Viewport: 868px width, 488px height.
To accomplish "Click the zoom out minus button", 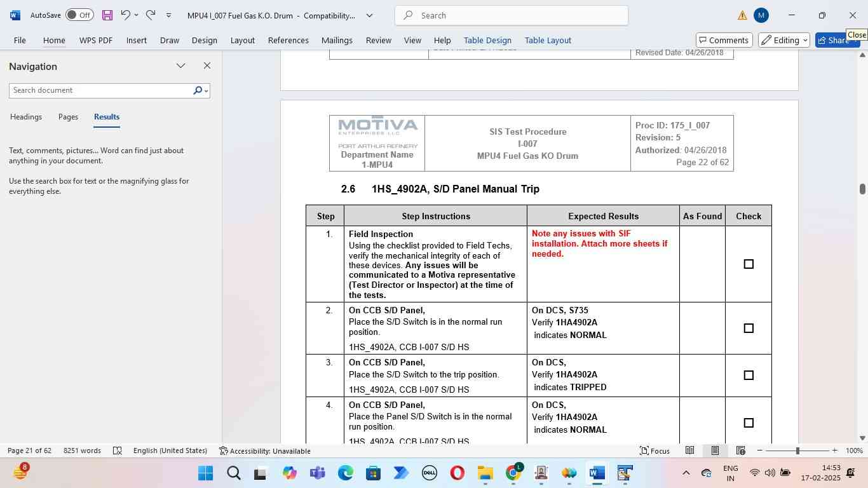I will coord(760,451).
